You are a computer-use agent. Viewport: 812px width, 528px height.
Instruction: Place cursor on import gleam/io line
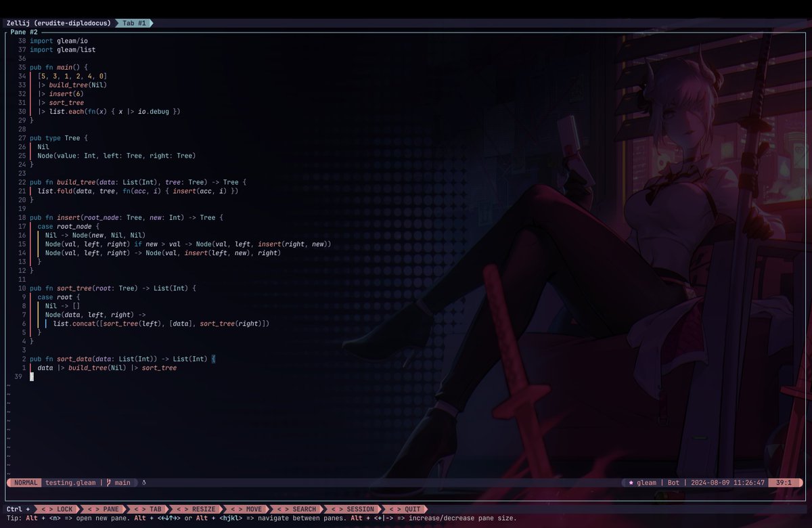pos(59,41)
